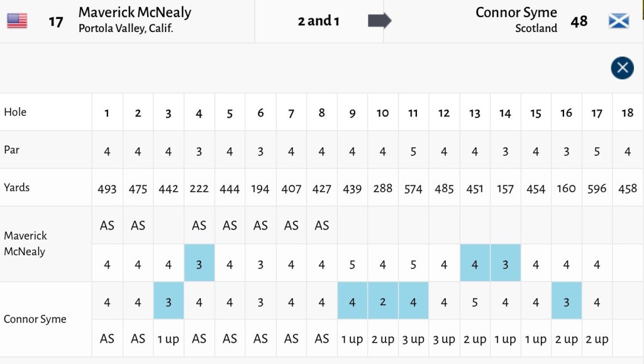Open Connor Syme player name link

[x=516, y=13]
